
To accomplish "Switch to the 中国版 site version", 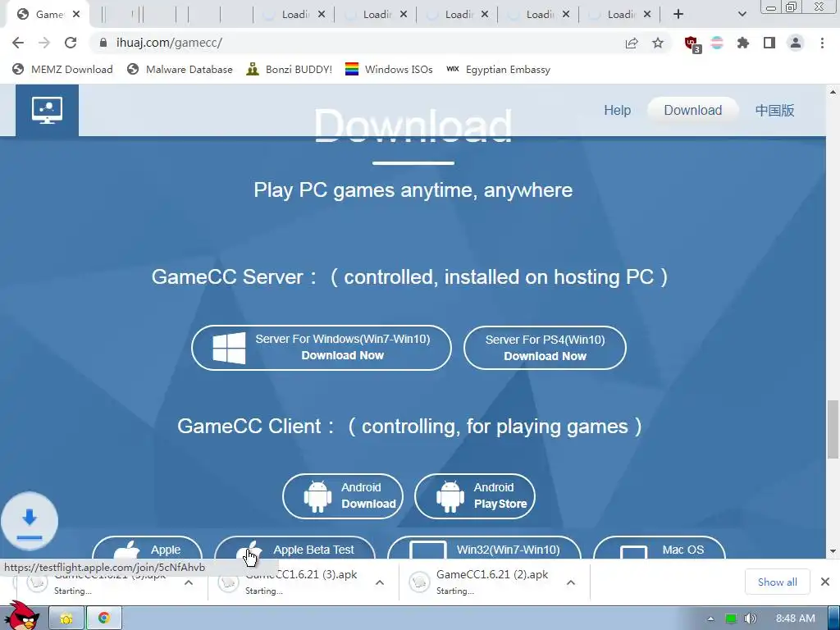I will 774,111.
